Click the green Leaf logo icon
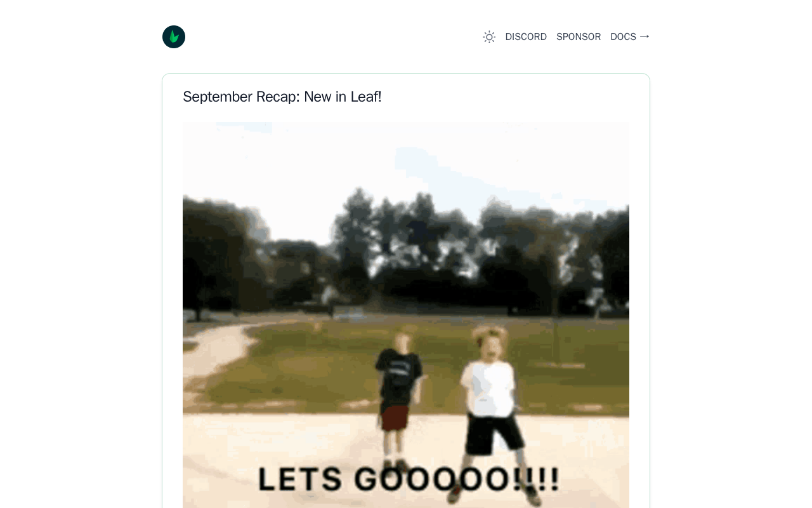This screenshot has height=508, width=812. (x=174, y=37)
